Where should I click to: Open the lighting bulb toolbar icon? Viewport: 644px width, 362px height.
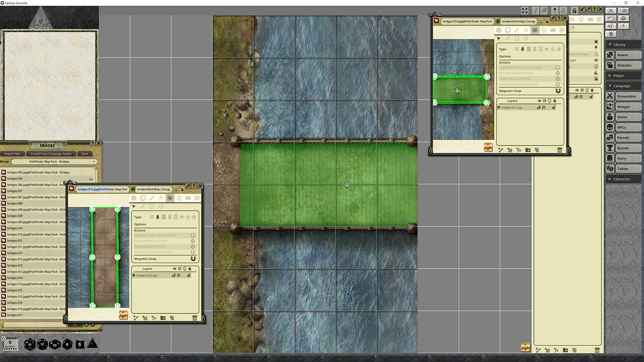point(544,30)
